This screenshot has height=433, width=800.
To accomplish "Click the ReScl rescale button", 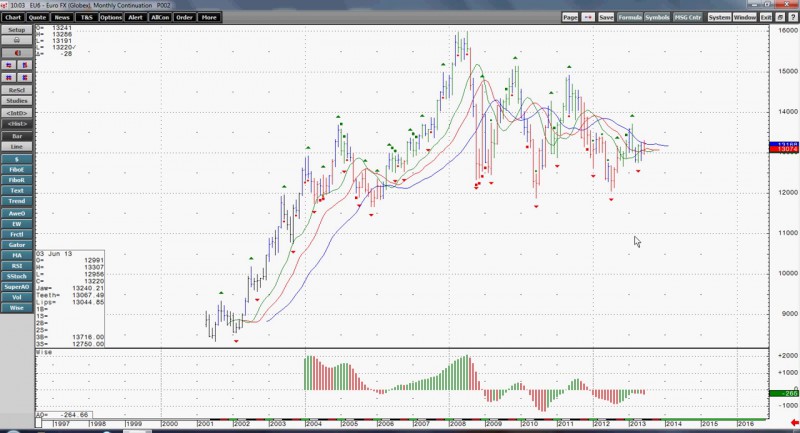I will pyautogui.click(x=17, y=90).
